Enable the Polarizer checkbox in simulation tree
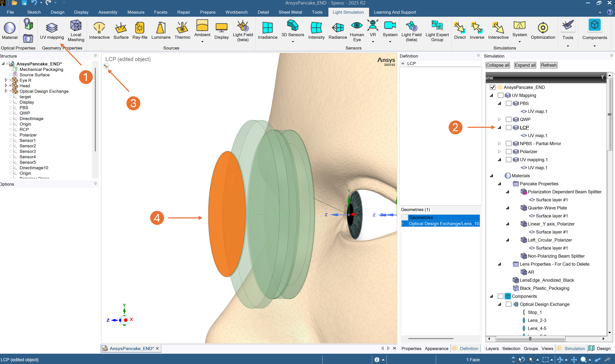The height and width of the screenshot is (364, 615). pyautogui.click(x=508, y=152)
